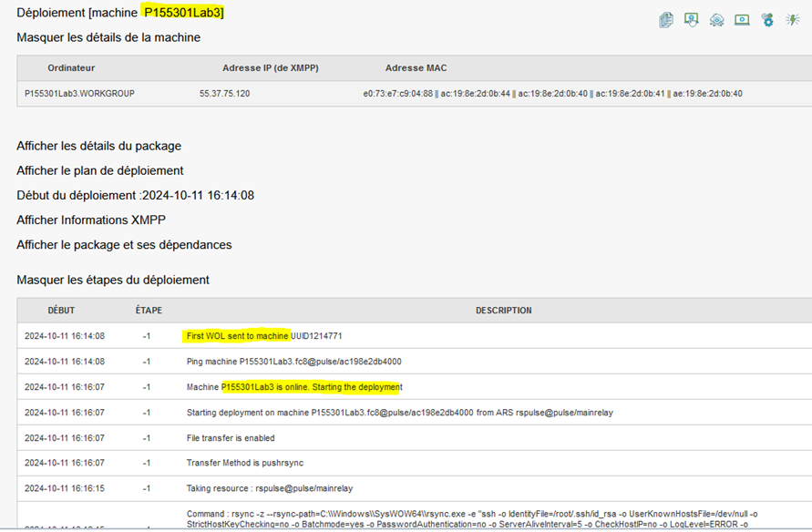Screen dimensions: 812x532
Task: Click the ÉTAPE column header
Action: [x=149, y=311]
